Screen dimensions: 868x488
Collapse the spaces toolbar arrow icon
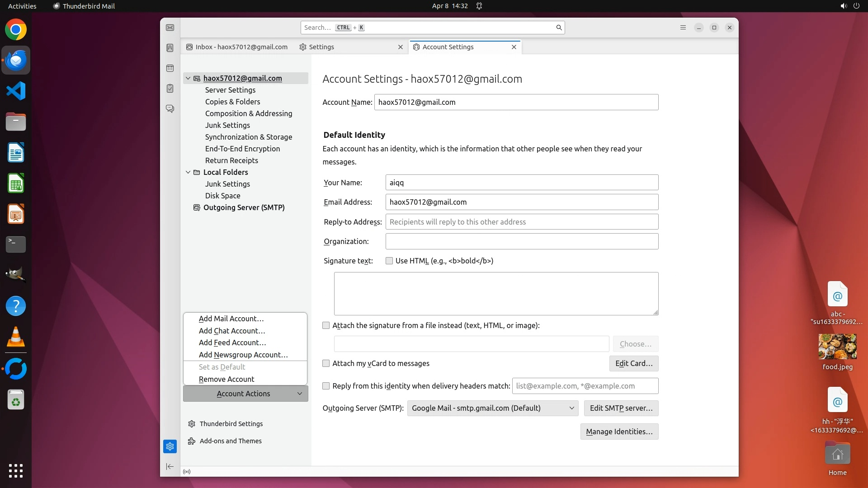[x=170, y=466]
